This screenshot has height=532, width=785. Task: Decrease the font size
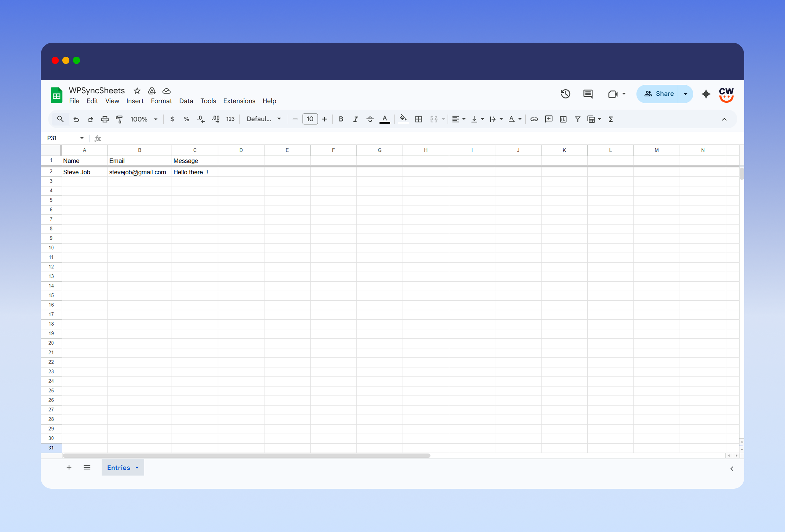pyautogui.click(x=295, y=119)
